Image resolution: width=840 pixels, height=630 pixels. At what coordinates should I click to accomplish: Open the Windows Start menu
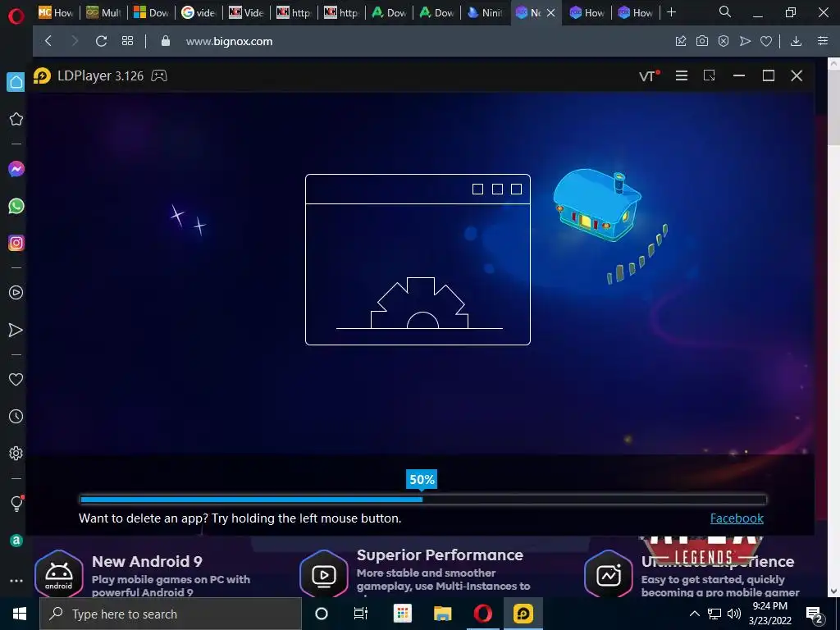pos(20,614)
